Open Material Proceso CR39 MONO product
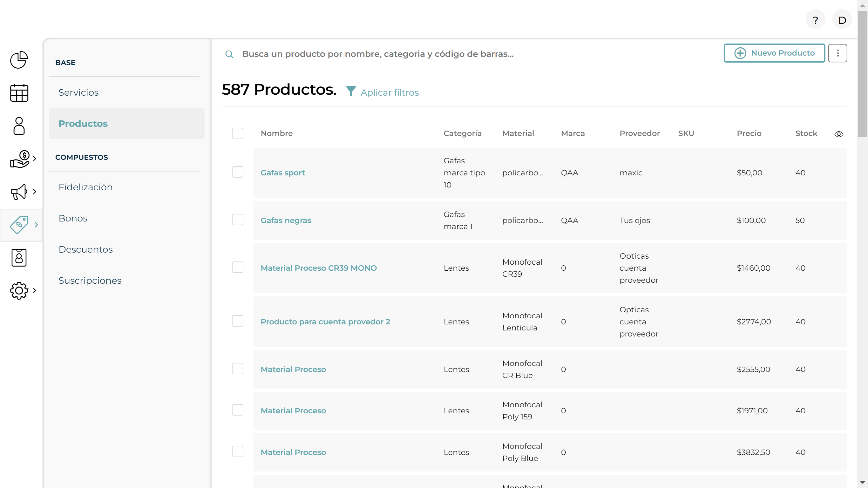The image size is (868, 488). tap(318, 268)
